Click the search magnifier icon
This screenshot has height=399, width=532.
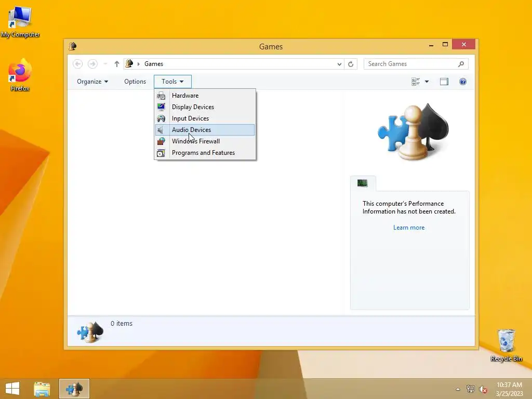[x=461, y=64]
